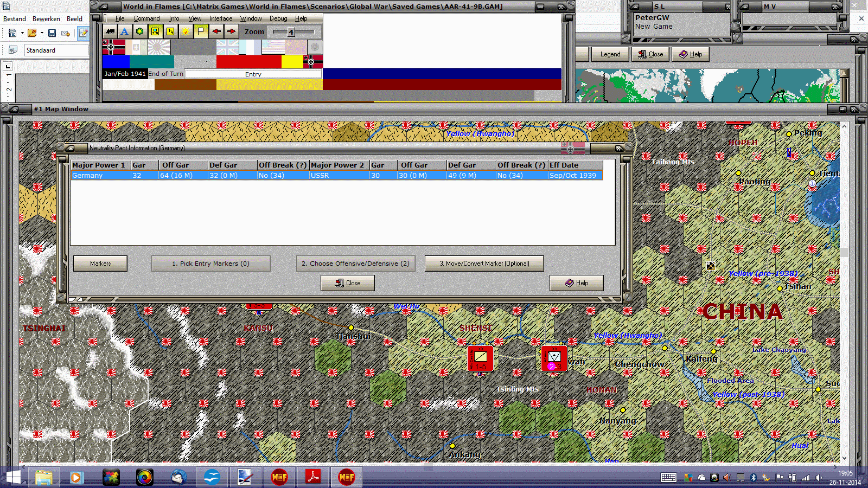Open the Thunderbird mail taskbar icon

178,477
